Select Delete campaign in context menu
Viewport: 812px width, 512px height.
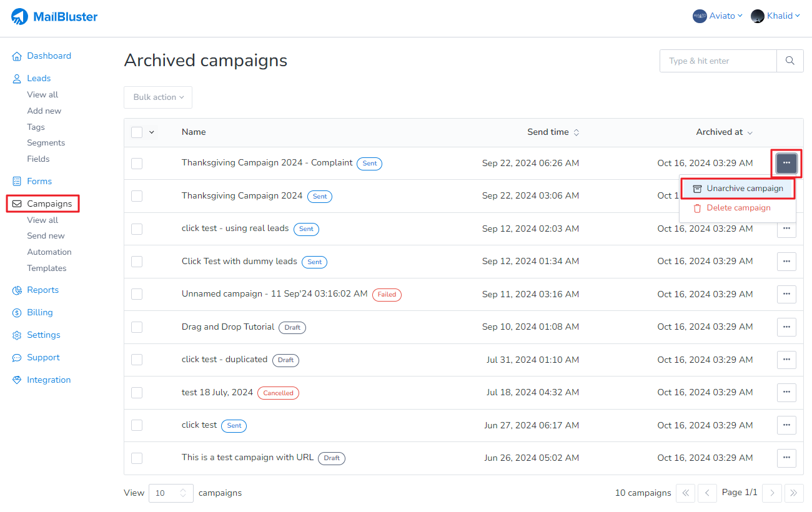pyautogui.click(x=738, y=208)
